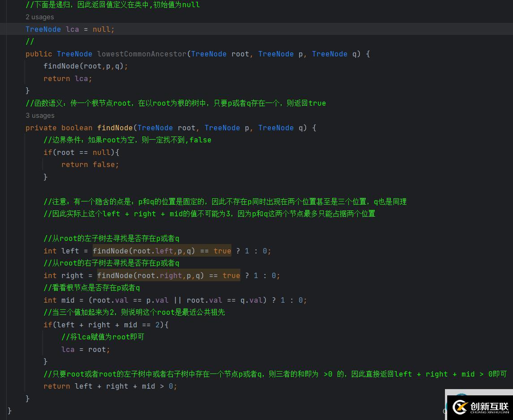Click the 'if(left + right + mid == 2)' condition
This screenshot has width=513, height=420.
click(x=106, y=325)
